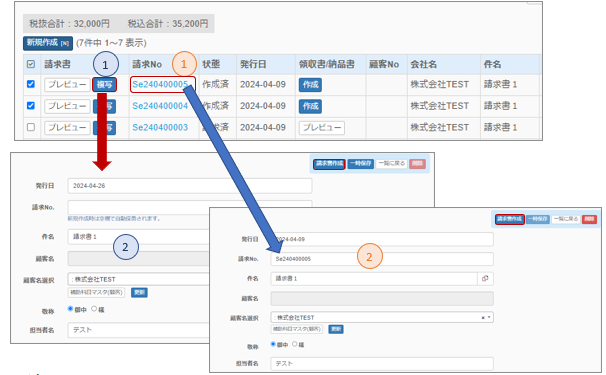Click the 領取書/納品書 column header
The width and height of the screenshot is (606, 375).
click(327, 64)
